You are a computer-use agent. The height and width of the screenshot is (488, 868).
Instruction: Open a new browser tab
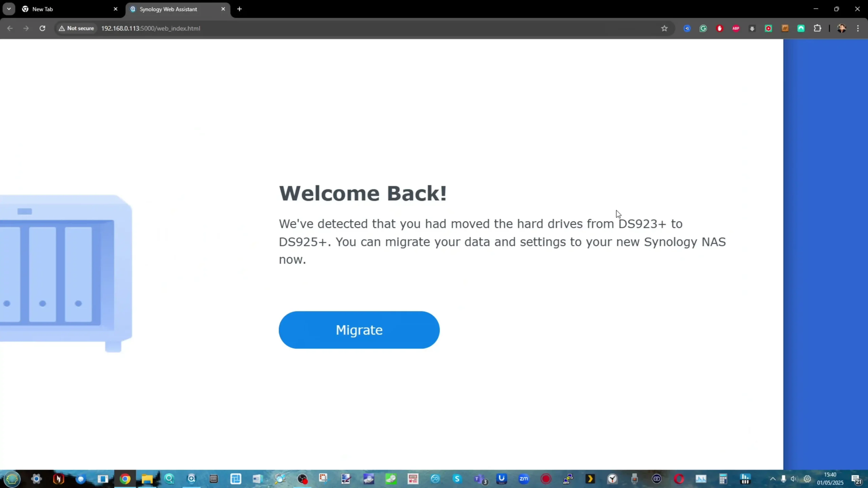(239, 9)
